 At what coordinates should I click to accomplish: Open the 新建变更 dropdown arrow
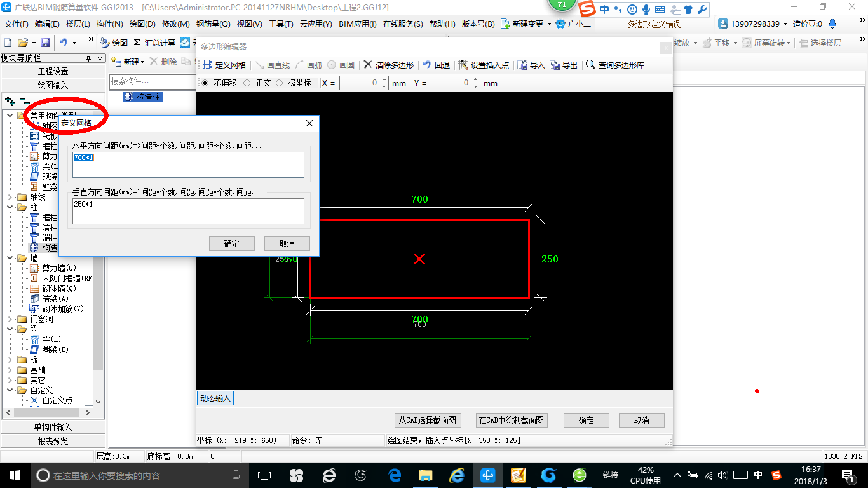point(548,24)
